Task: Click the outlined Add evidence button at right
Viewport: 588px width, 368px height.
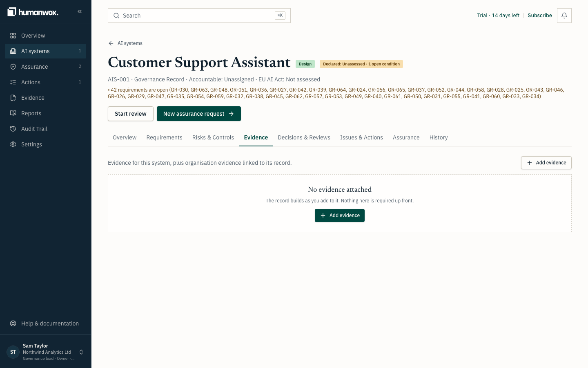Action: pyautogui.click(x=546, y=163)
